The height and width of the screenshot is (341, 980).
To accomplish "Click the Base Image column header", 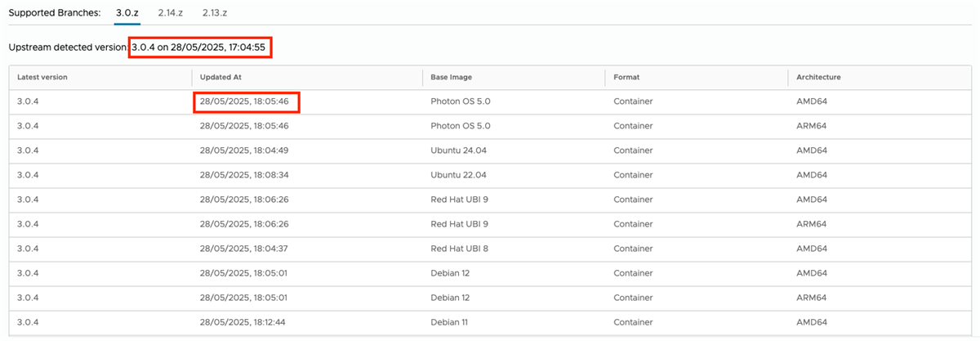I will pos(452,77).
